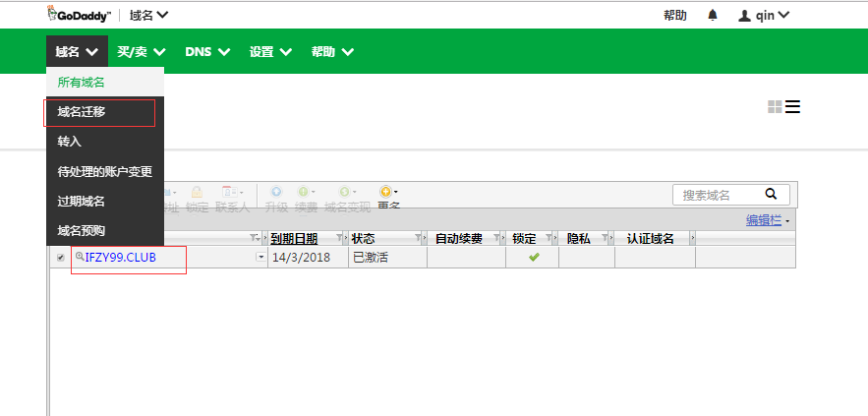Switch to list view layout

click(x=792, y=106)
